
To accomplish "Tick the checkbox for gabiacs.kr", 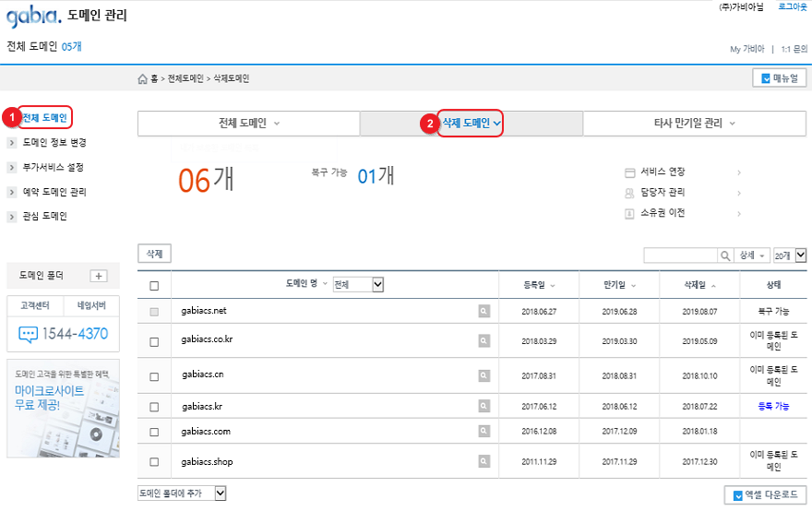I will [154, 407].
